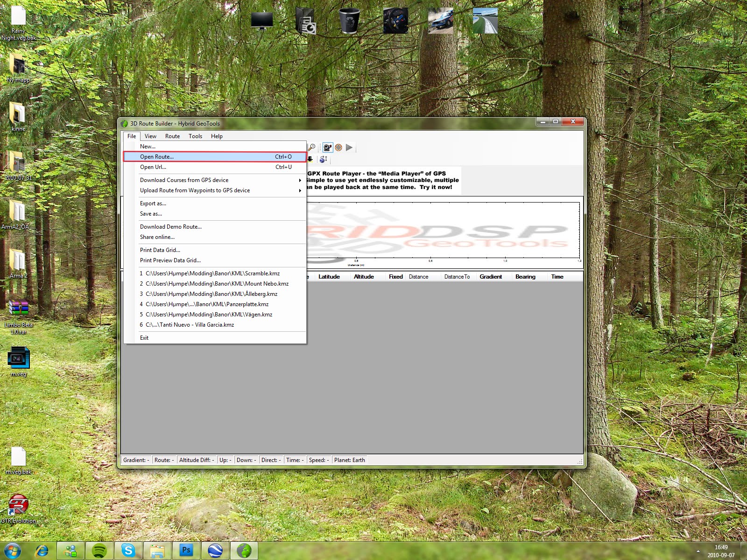Viewport: 747px width, 560px height.
Task: Open recent Tanti Nuevo - Villa Garcia.kmz
Action: [x=215, y=325]
